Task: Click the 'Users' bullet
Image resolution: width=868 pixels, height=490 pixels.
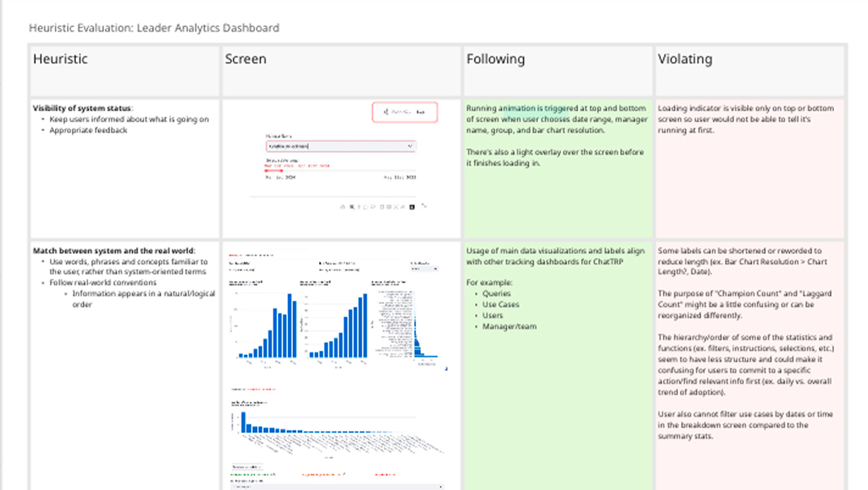Action: [493, 315]
